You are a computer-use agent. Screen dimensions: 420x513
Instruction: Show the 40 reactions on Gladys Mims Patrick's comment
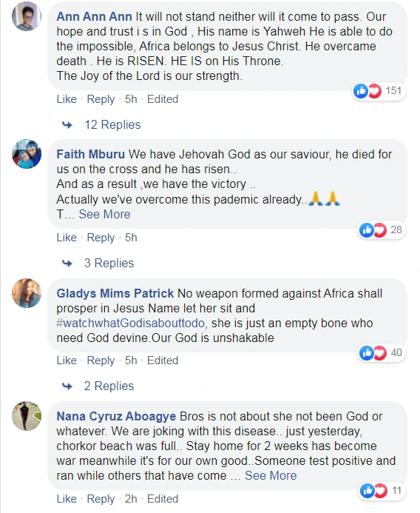[x=382, y=352]
